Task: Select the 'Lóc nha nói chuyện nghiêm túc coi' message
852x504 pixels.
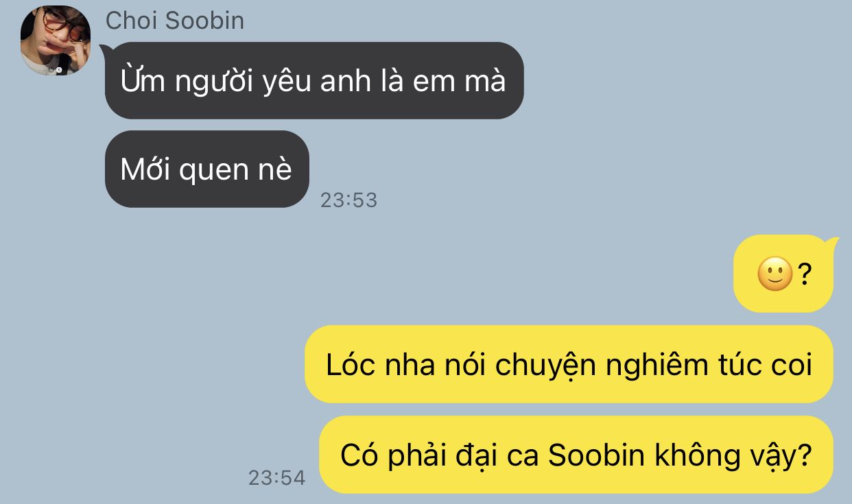Action: coord(569,364)
